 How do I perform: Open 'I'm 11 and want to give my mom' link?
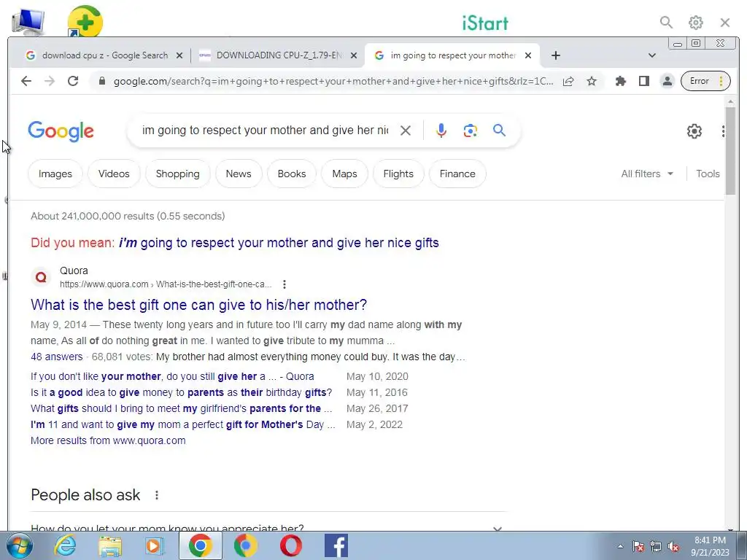pyautogui.click(x=183, y=425)
